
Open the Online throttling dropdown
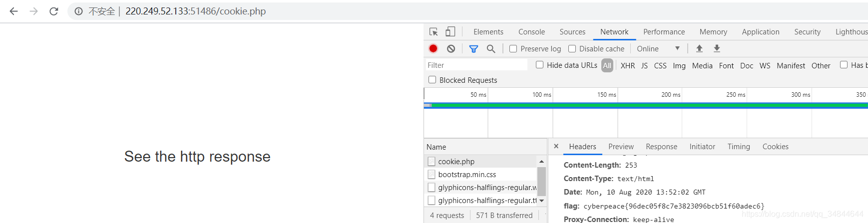658,48
